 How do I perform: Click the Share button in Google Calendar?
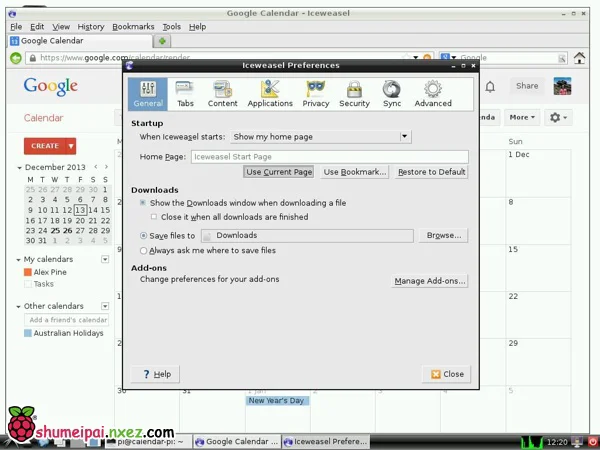pos(527,86)
